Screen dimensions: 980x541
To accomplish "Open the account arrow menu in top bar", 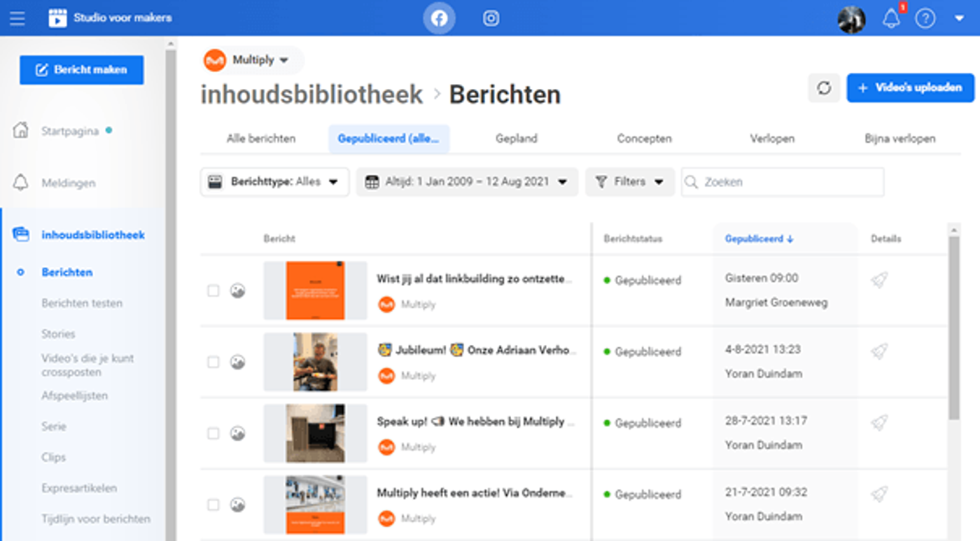I will pos(959,19).
